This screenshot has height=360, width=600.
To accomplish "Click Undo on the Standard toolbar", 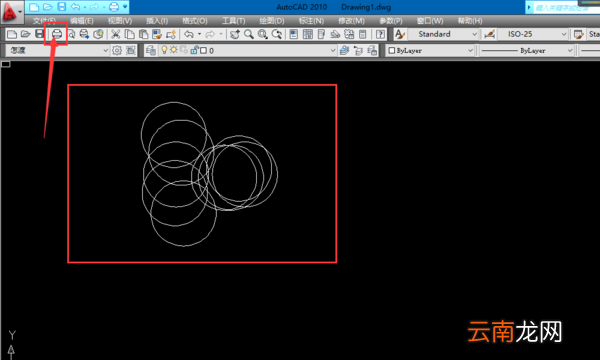I will coord(189,34).
